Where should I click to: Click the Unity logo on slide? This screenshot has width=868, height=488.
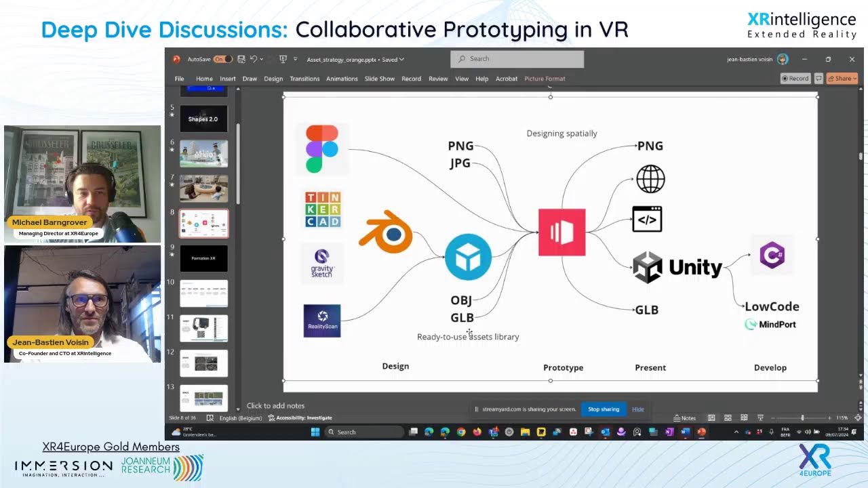(677, 267)
